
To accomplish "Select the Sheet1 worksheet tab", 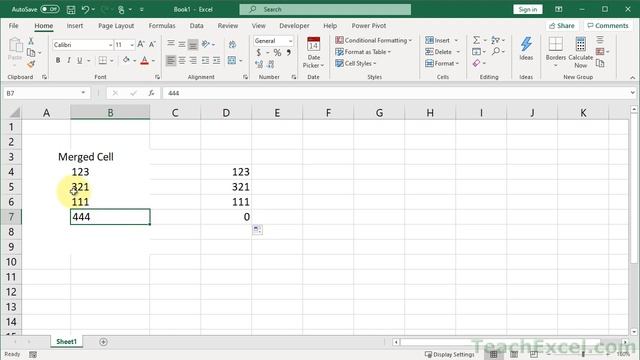I will pyautogui.click(x=67, y=342).
